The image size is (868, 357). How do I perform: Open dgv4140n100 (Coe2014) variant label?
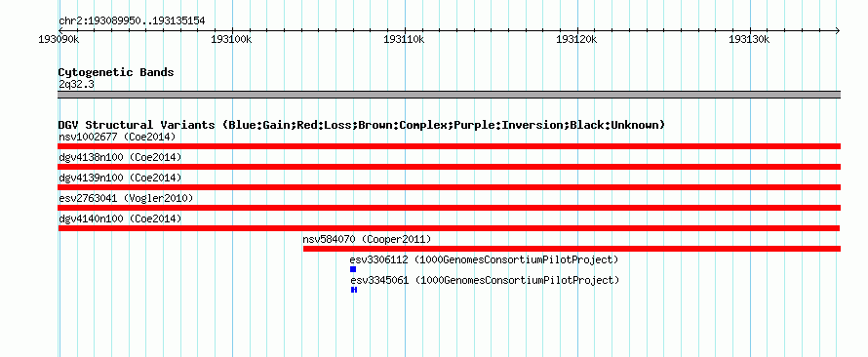click(x=120, y=219)
